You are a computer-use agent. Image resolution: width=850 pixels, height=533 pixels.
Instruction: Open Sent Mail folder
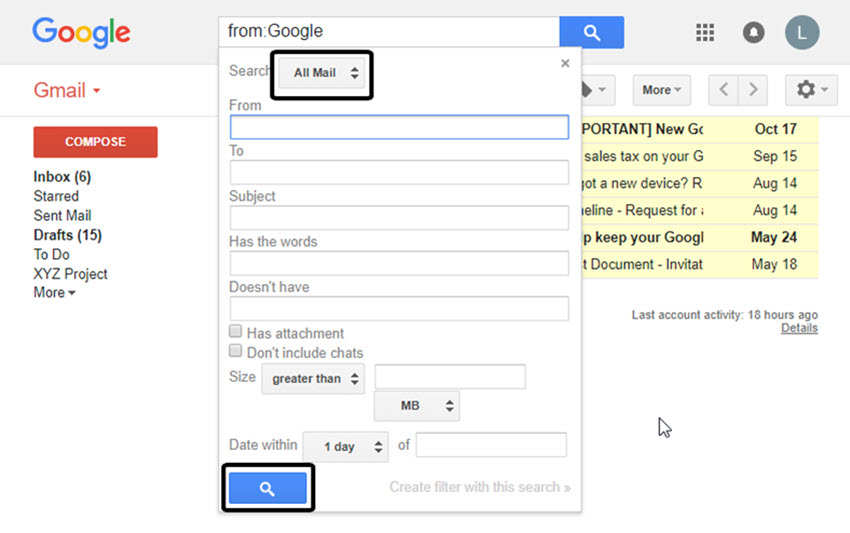tap(62, 216)
